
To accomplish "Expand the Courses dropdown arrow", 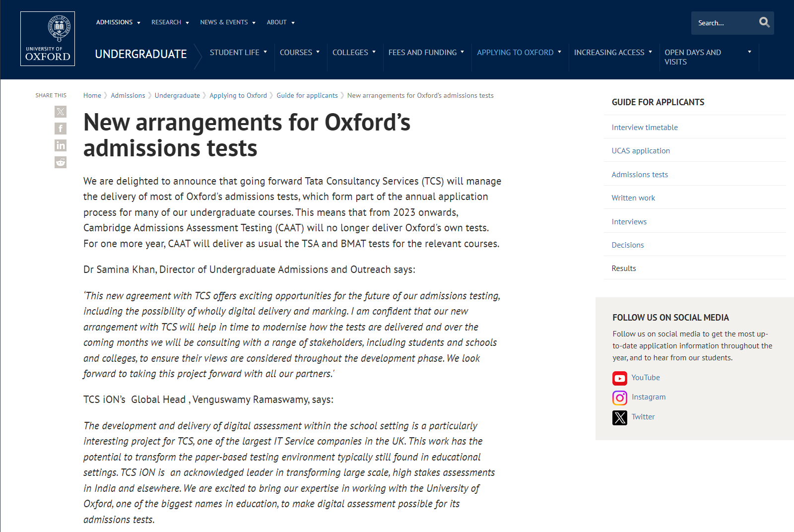I will pos(318,52).
